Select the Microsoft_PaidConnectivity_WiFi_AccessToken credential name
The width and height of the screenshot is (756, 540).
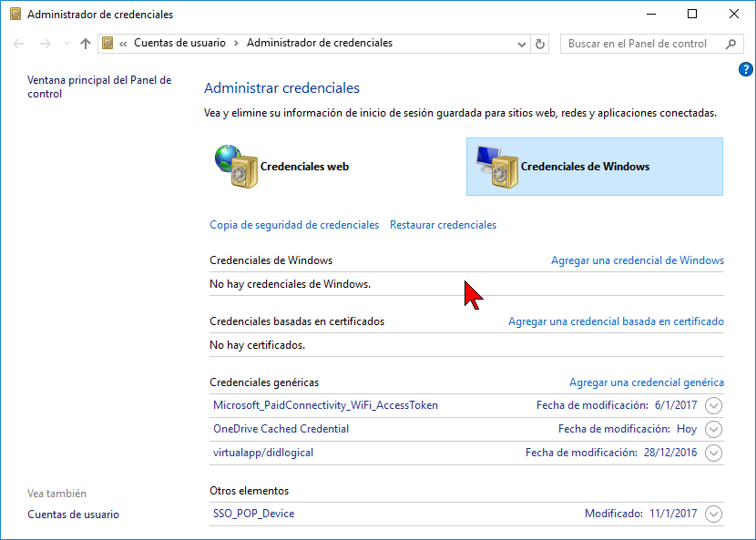point(325,405)
